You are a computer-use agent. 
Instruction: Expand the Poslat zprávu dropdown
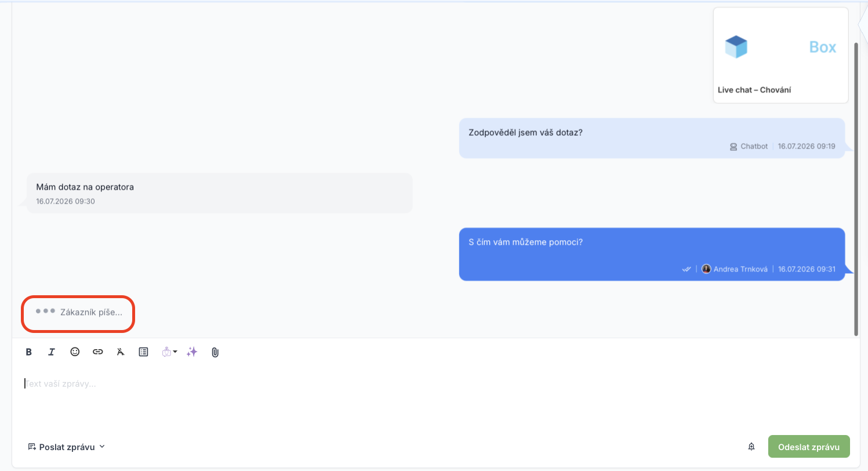tap(67, 447)
